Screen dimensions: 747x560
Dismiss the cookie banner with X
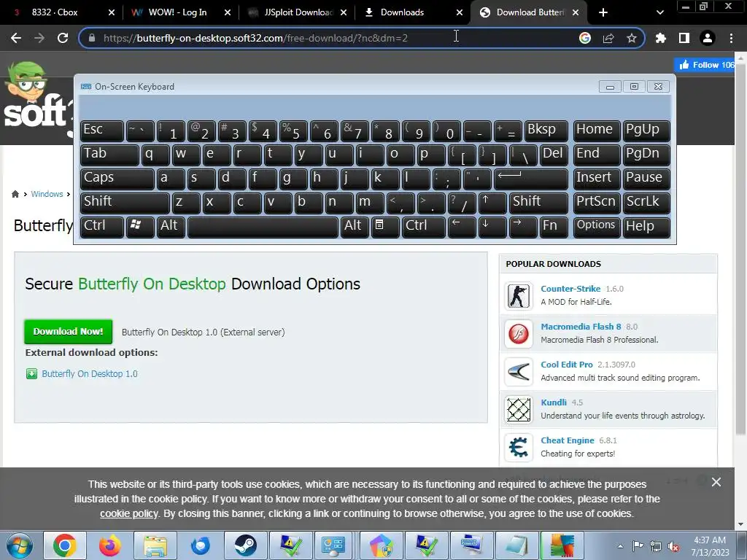716,482
